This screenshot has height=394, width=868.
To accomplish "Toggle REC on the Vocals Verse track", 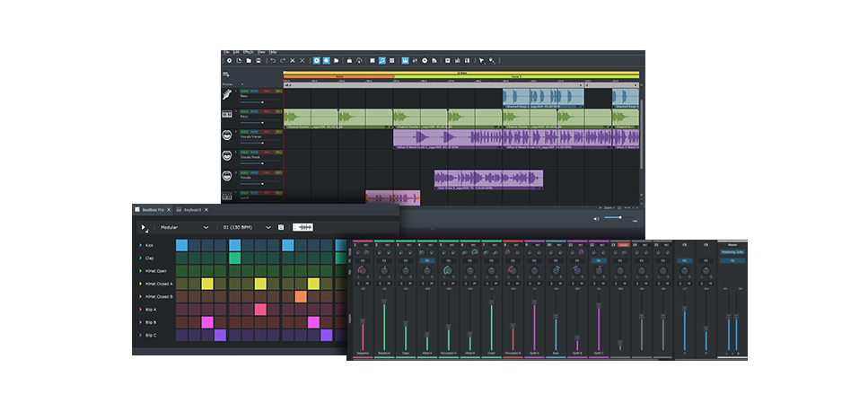I will coord(267,132).
